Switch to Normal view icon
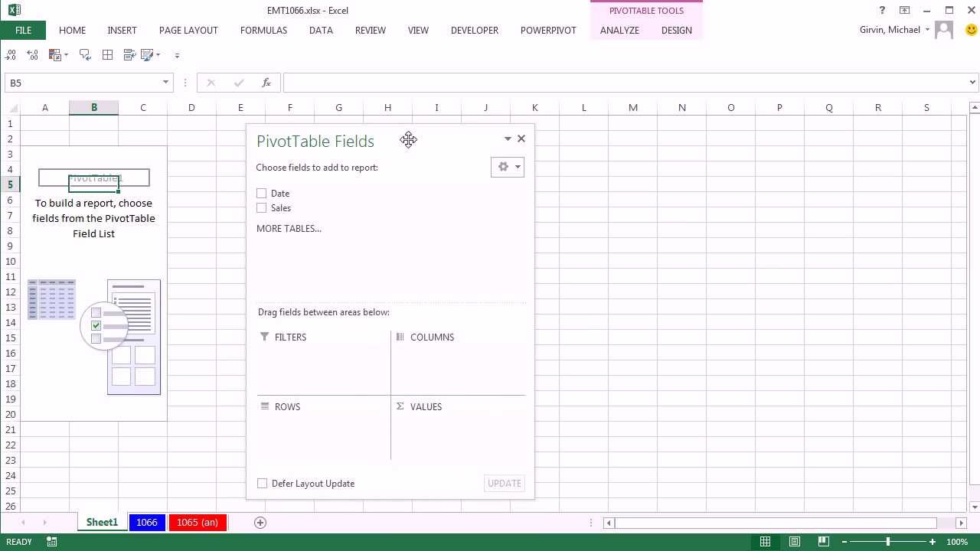This screenshot has height=551, width=980. 765,542
